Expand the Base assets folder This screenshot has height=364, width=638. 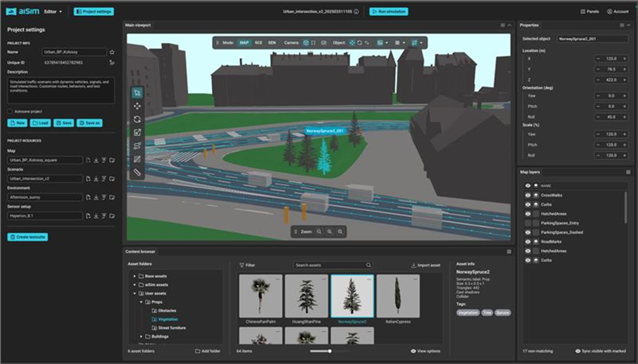135,276
